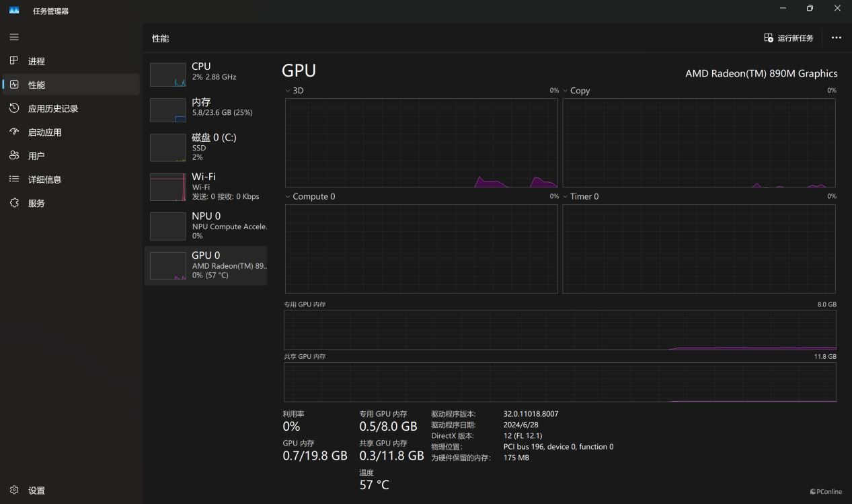Maximize the Task Manager window

pos(810,8)
